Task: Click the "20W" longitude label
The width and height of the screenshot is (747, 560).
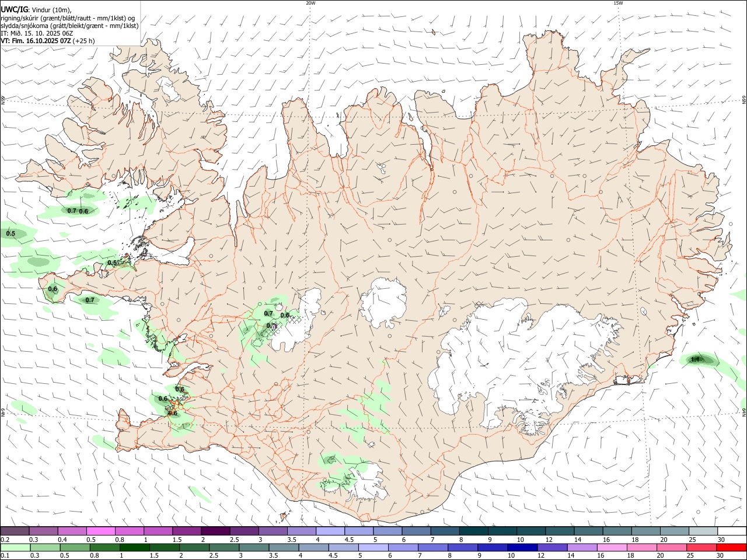Action: click(310, 3)
